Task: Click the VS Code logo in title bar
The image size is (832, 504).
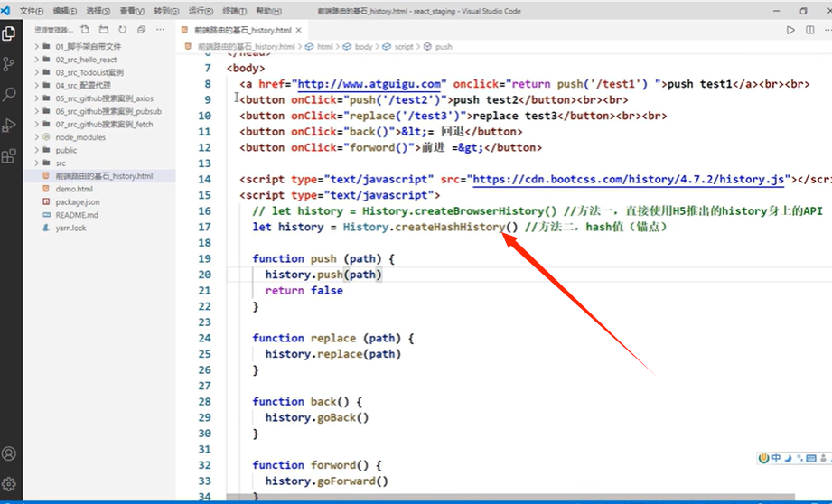Action: pyautogui.click(x=5, y=10)
